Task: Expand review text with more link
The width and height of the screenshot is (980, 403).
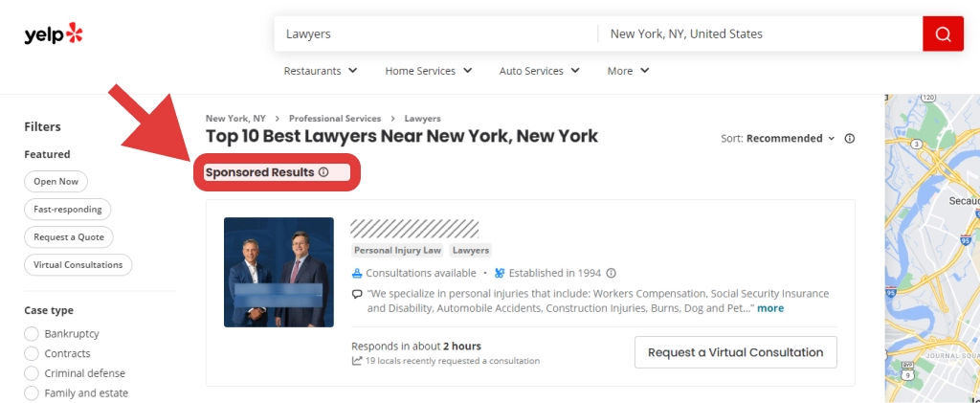Action: pyautogui.click(x=770, y=308)
